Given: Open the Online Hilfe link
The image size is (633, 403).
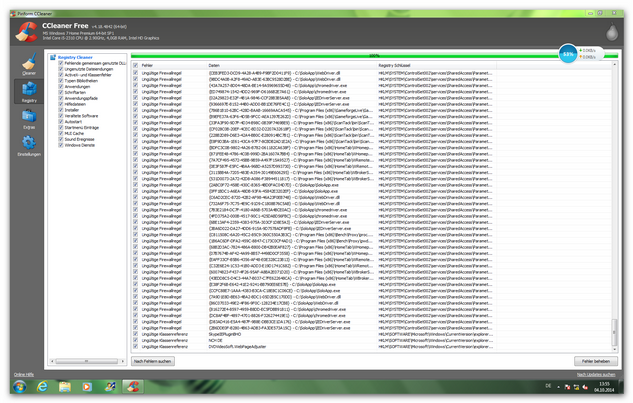Looking at the screenshot, I should pyautogui.click(x=24, y=375).
